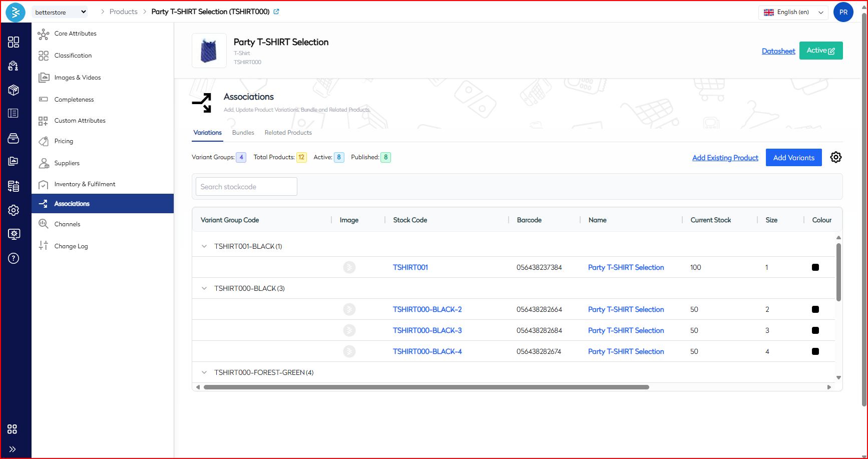Click black colour swatch for TSHIRT001
This screenshot has width=868, height=459.
tap(815, 267)
